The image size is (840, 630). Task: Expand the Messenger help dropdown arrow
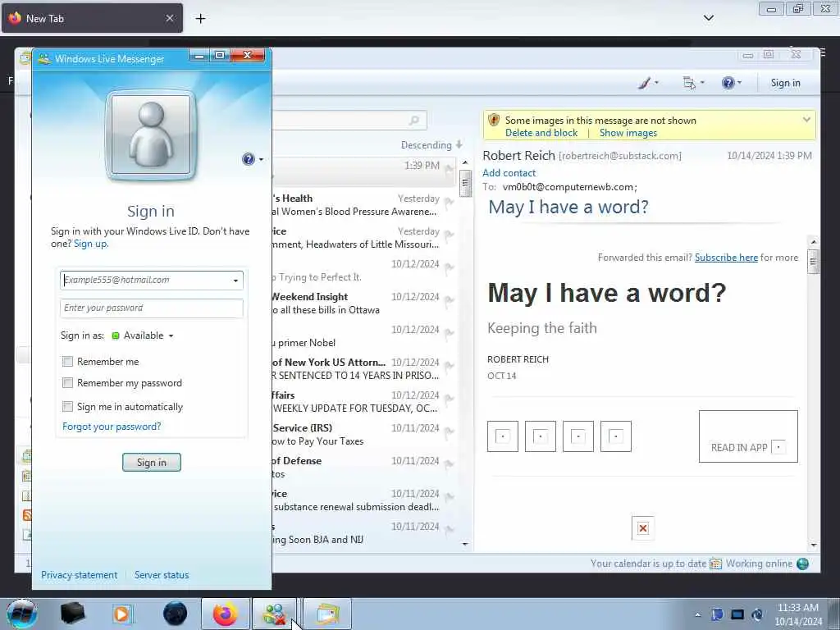pos(262,160)
